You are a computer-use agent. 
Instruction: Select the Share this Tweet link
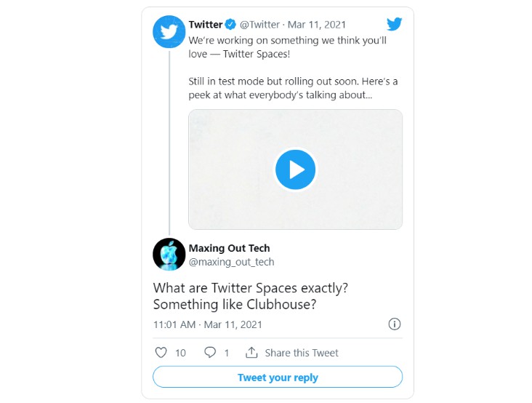[302, 353]
